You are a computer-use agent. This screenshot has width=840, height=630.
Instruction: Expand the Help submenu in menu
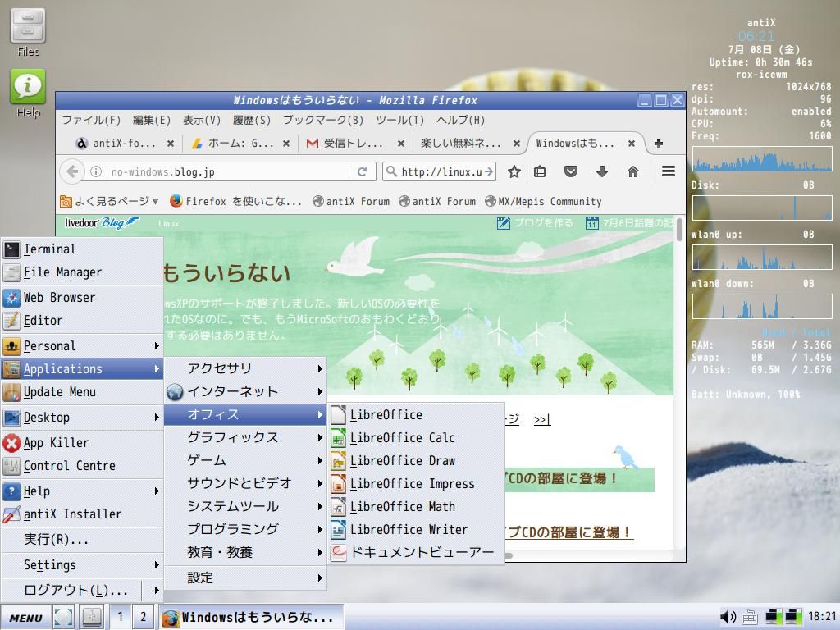pos(82,491)
